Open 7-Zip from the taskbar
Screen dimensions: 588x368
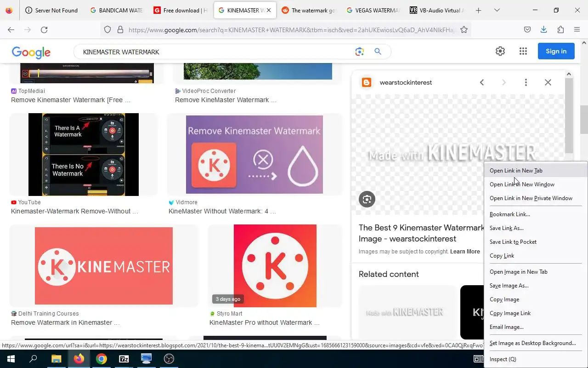124,359
